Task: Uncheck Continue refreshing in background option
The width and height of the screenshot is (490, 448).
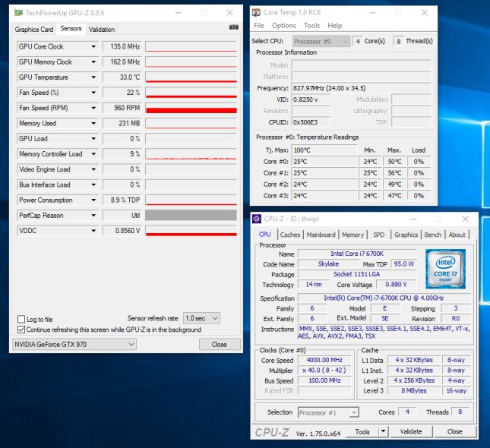Action: click(x=21, y=330)
